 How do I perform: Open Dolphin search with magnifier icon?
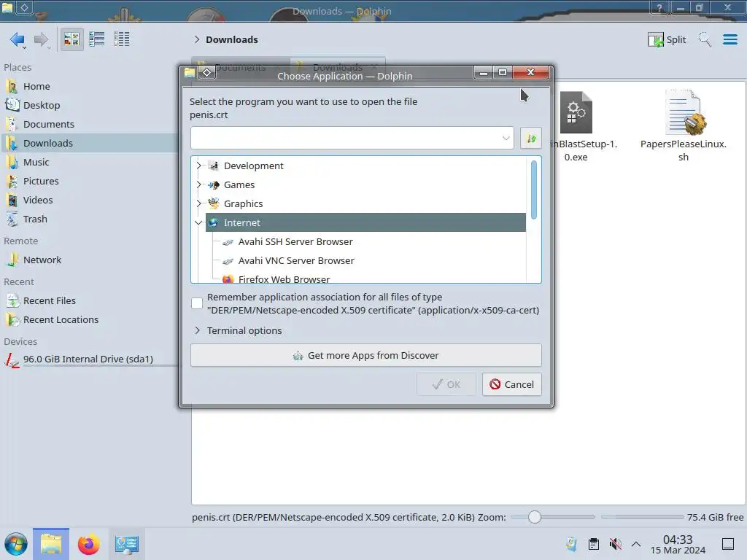click(705, 39)
